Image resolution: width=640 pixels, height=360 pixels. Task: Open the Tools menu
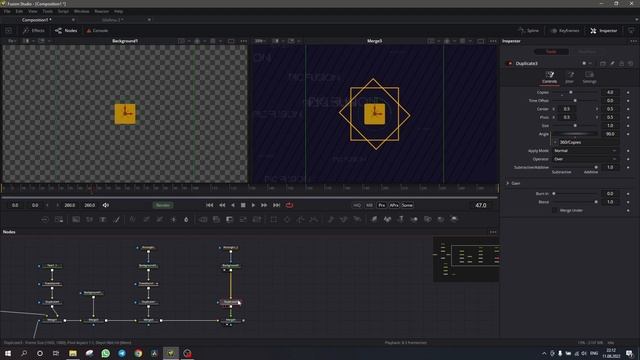[x=48, y=11]
